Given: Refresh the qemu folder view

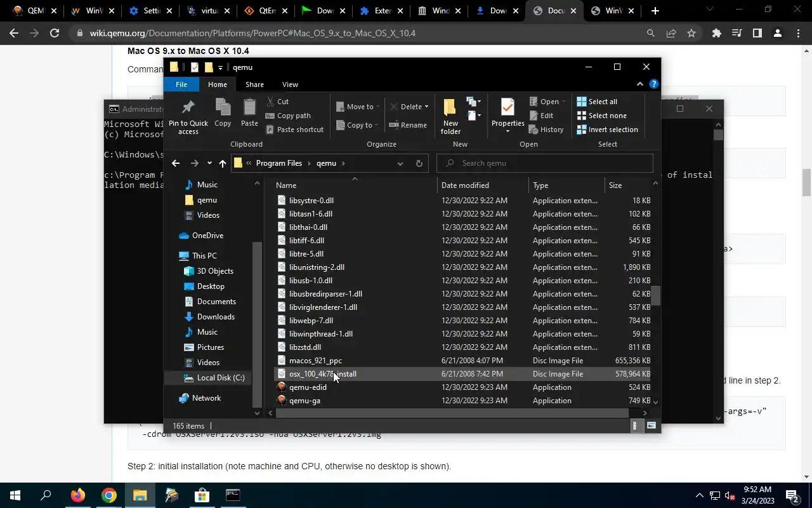Looking at the screenshot, I should pos(419,163).
